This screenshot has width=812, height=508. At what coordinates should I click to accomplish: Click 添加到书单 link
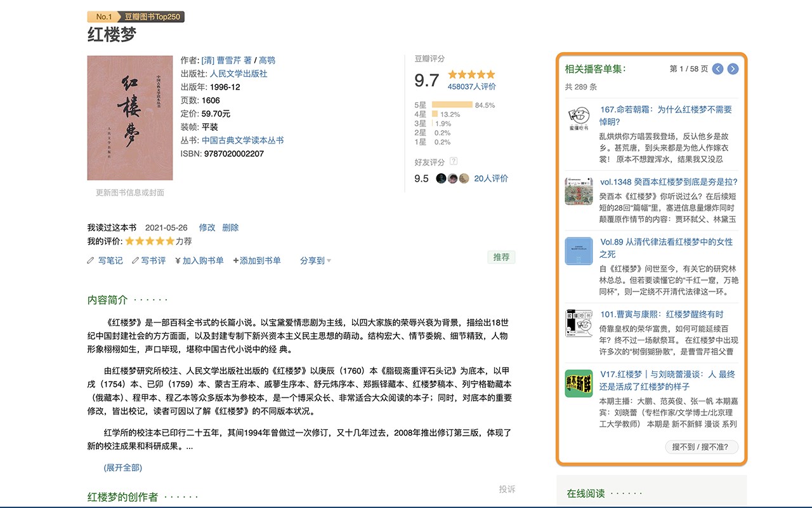pyautogui.click(x=257, y=260)
